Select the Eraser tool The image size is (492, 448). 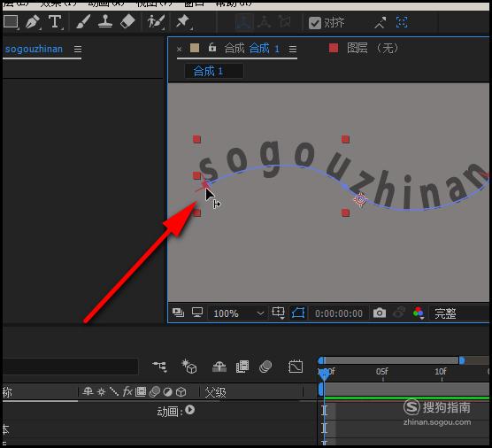coord(127,22)
